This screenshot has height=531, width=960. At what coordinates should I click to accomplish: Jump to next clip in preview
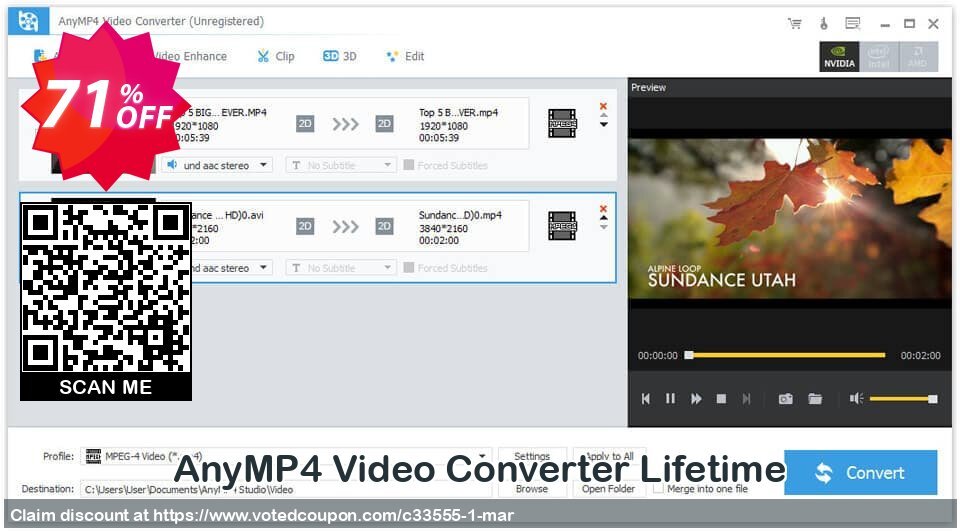click(746, 399)
